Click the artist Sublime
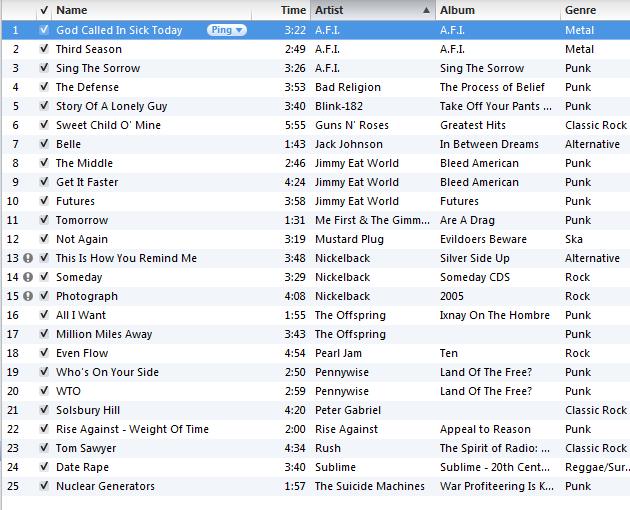The width and height of the screenshot is (630, 510). pos(335,467)
